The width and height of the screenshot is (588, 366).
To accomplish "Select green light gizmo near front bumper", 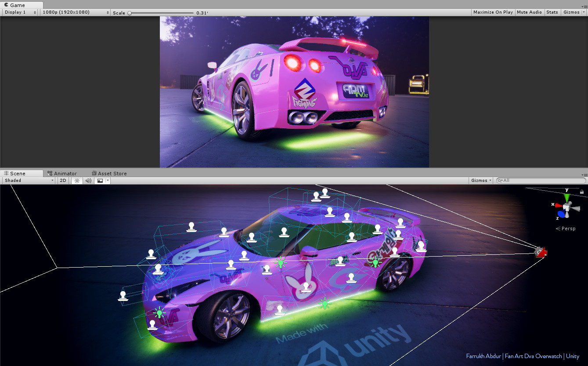I will 159,313.
